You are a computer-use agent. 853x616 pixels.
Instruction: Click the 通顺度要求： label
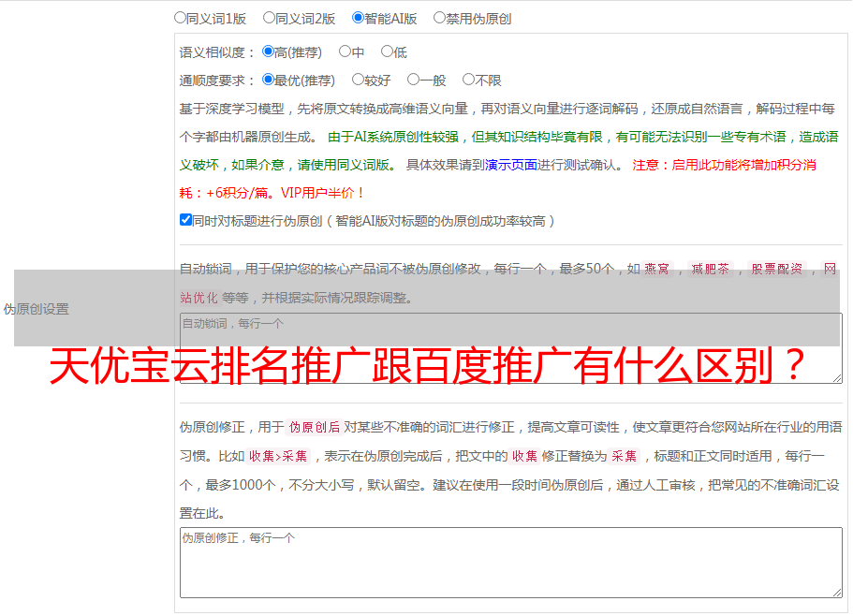point(217,81)
